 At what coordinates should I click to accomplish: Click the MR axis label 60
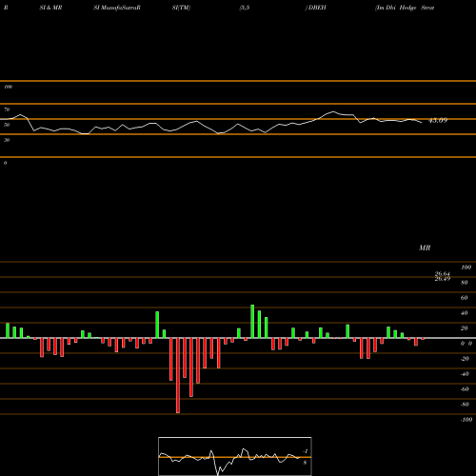click(x=465, y=298)
